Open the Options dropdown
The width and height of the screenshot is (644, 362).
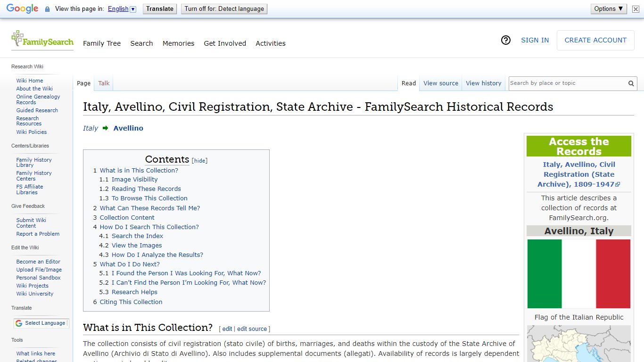click(x=609, y=8)
